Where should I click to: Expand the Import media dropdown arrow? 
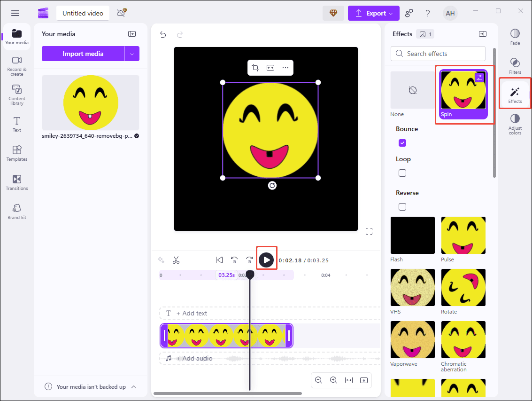coord(132,54)
